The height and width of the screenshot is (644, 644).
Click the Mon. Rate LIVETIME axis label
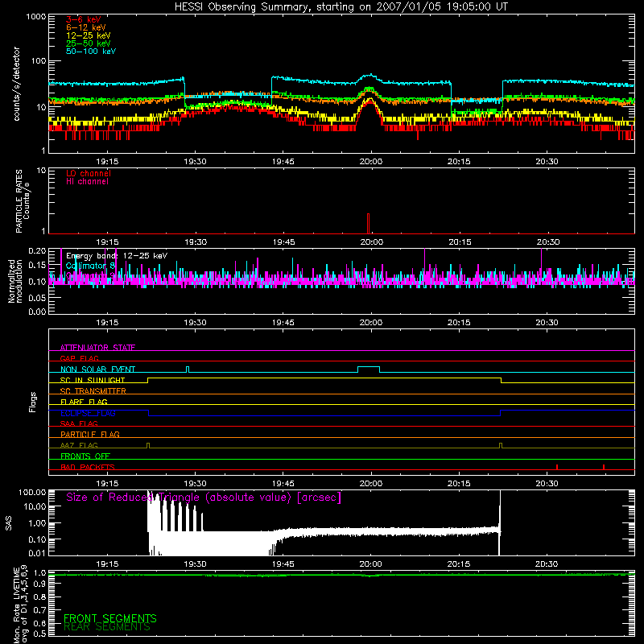click(x=21, y=604)
